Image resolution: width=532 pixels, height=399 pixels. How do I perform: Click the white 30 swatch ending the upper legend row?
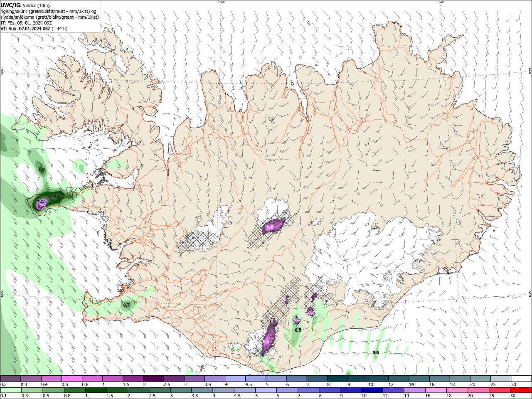click(x=521, y=379)
